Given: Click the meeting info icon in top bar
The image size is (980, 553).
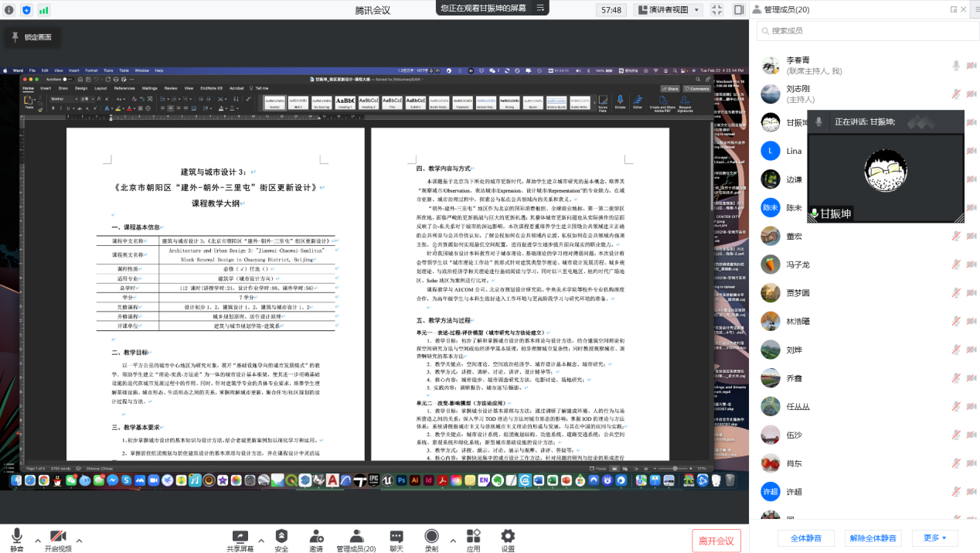Looking at the screenshot, I should point(9,10).
